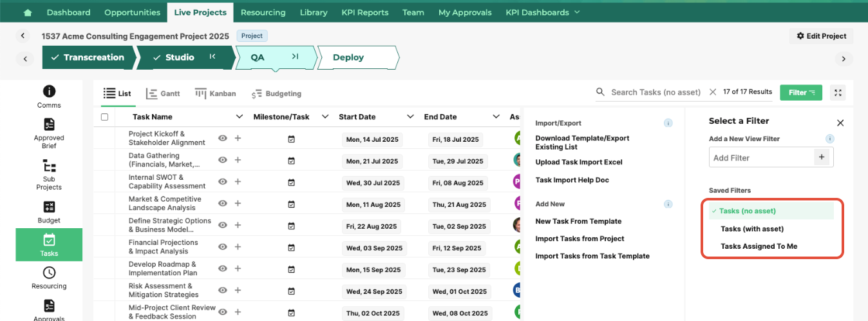The width and height of the screenshot is (868, 321).
Task: Open the Milestone/Task column dropdown chevron
Action: click(325, 117)
